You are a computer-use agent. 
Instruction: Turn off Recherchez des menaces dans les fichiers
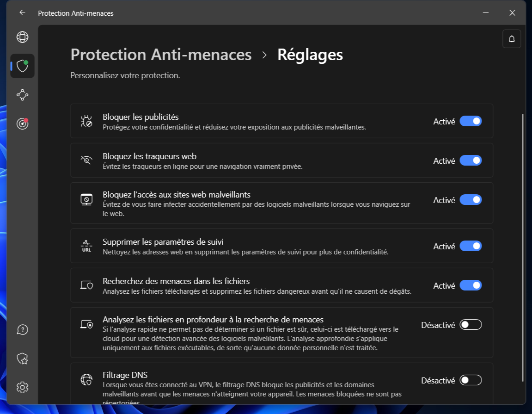471,285
